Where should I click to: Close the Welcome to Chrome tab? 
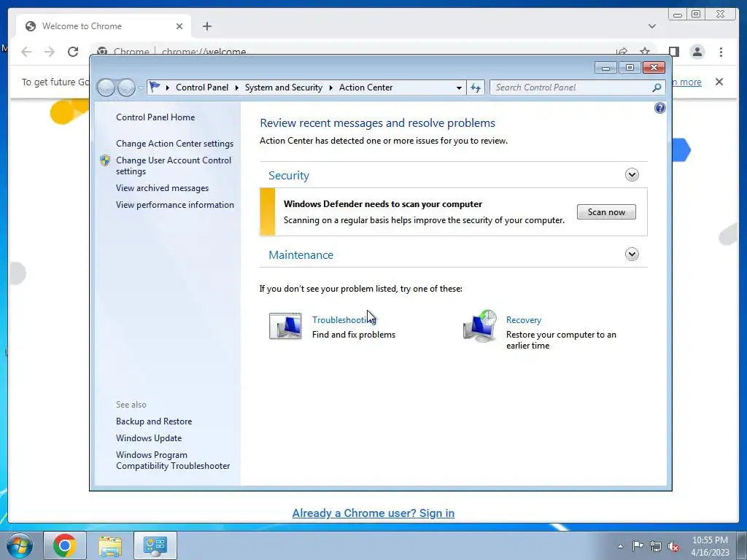click(x=179, y=26)
